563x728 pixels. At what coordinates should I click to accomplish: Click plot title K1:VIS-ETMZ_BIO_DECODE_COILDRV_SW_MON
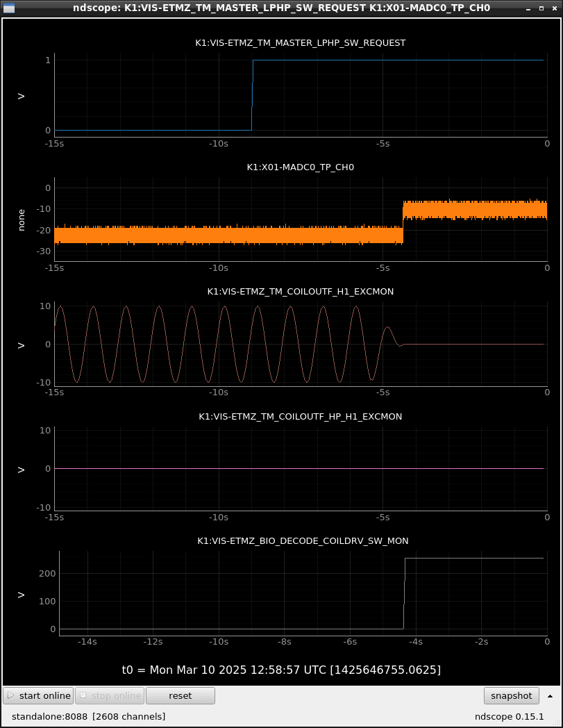pyautogui.click(x=303, y=541)
